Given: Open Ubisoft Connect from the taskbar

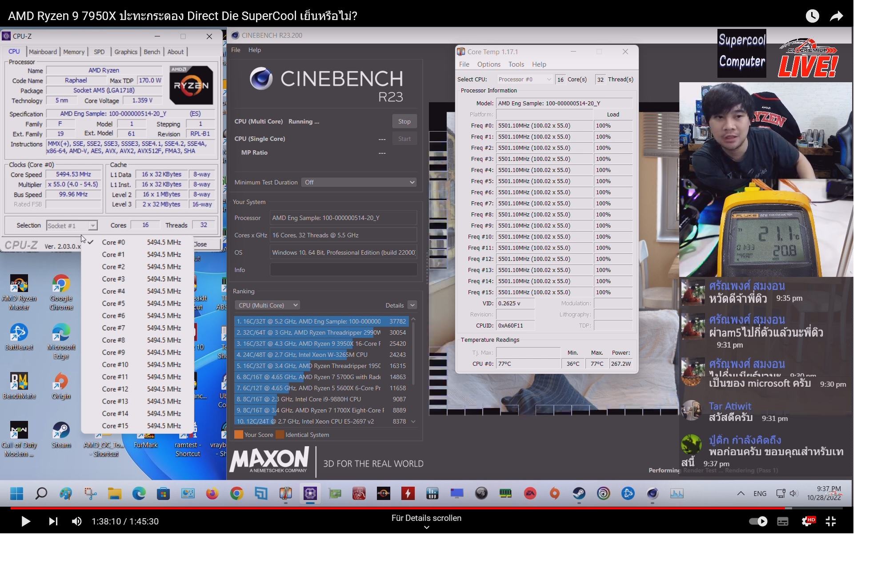Looking at the screenshot, I should click(603, 493).
